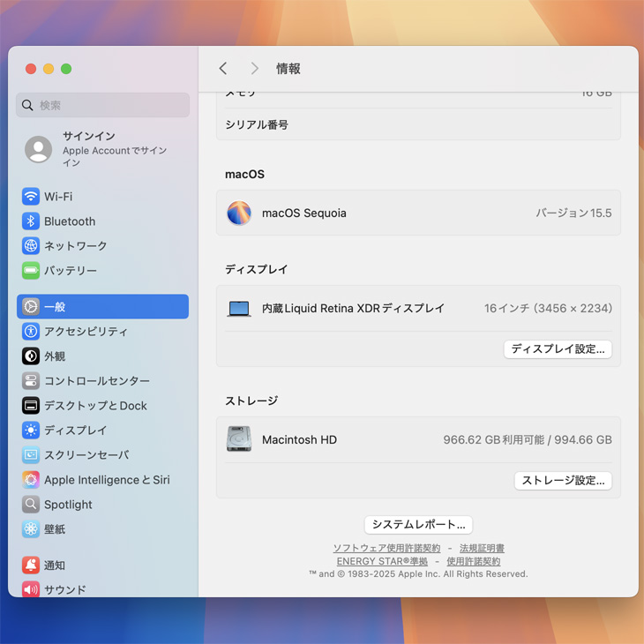Click the Wi-Fi icon in sidebar

(31, 197)
